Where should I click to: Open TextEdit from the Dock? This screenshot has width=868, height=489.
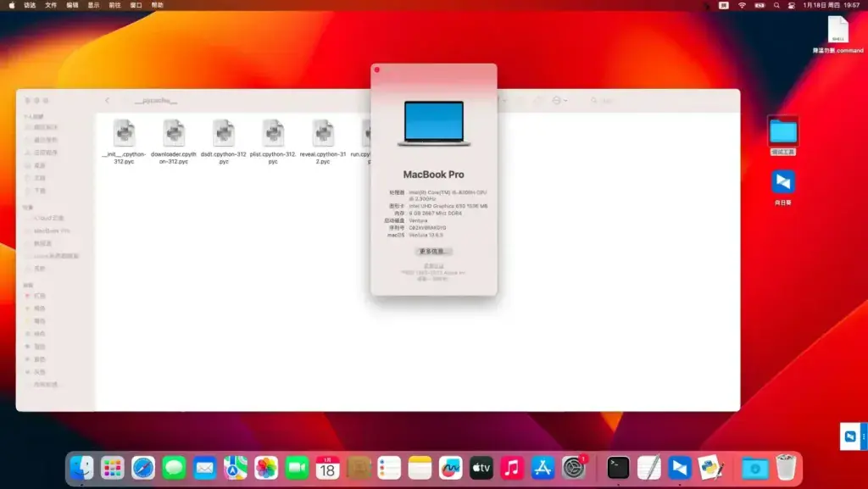click(x=648, y=469)
